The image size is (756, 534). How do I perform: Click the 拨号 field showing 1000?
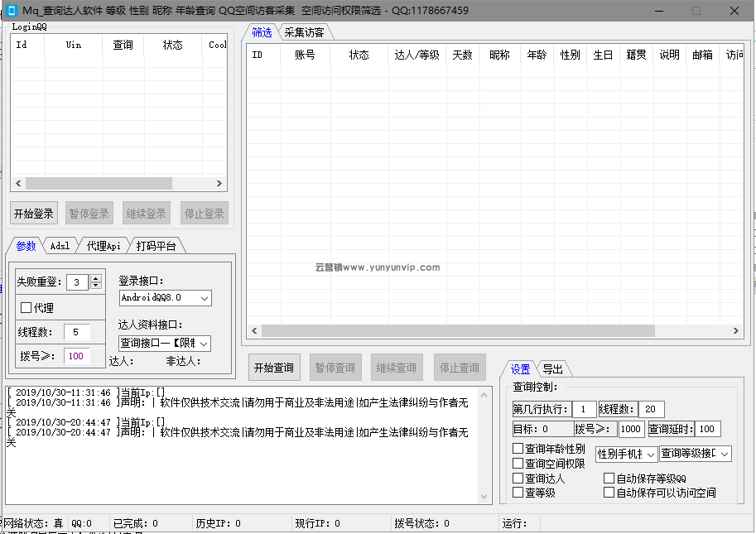(631, 429)
